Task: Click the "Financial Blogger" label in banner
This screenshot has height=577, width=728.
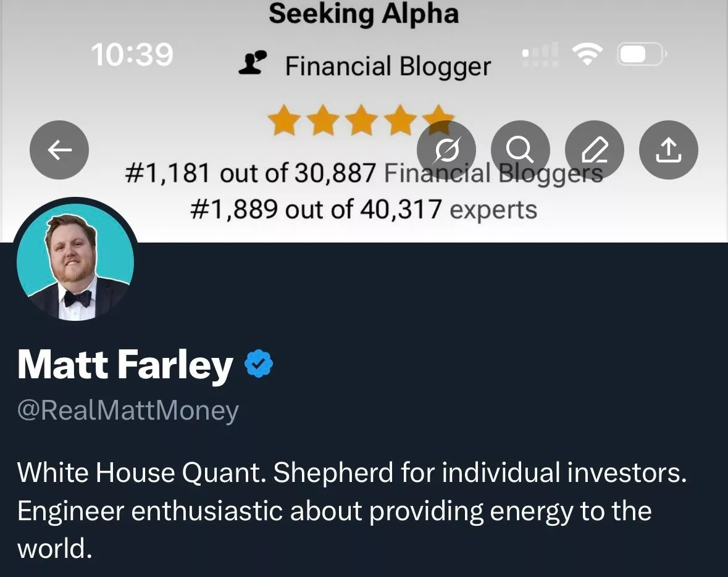Action: point(388,66)
